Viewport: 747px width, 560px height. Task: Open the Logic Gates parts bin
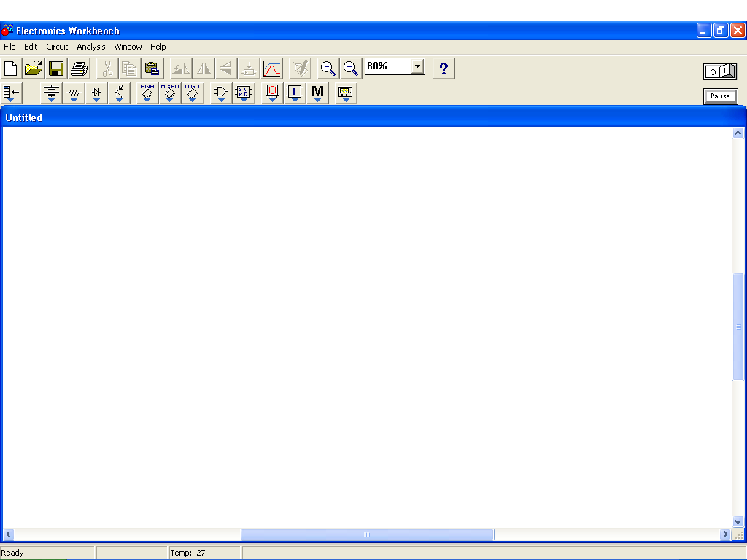(x=220, y=93)
